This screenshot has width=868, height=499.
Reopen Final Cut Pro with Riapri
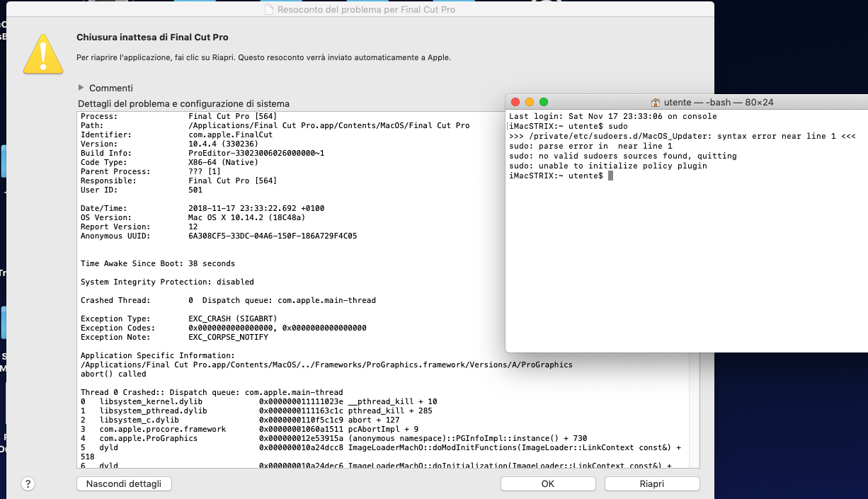pyautogui.click(x=652, y=484)
